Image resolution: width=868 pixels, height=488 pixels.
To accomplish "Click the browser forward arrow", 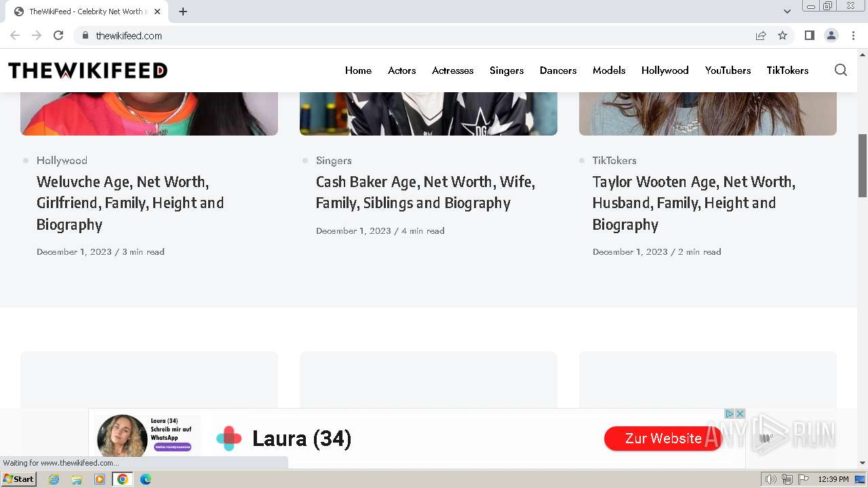I will pos(37,35).
